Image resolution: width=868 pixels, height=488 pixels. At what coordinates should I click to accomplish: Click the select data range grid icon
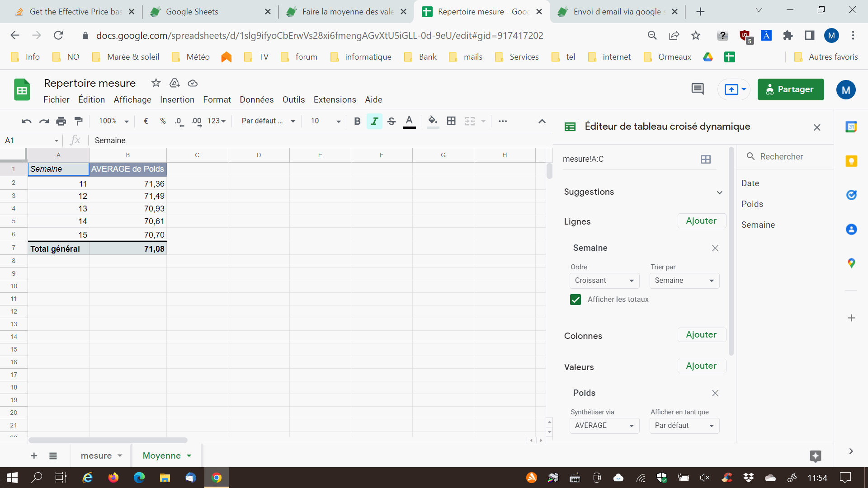pyautogui.click(x=705, y=159)
